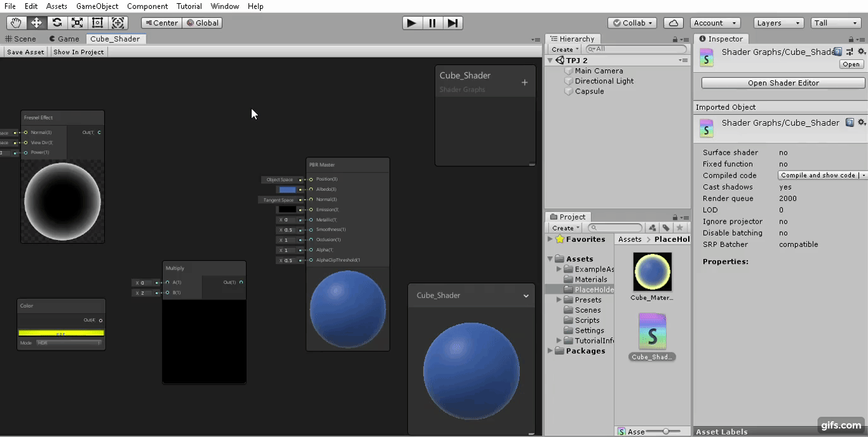
Task: Select the Scale tool
Action: coord(77,23)
